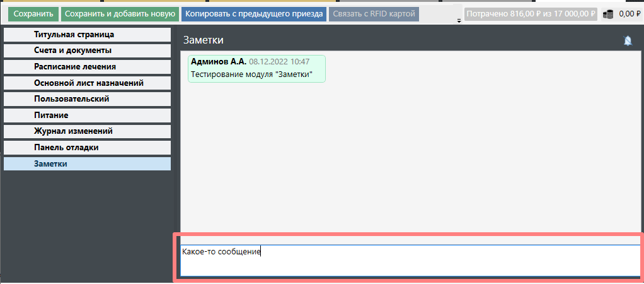Click Копировать с предыдущего приезда
The width and height of the screenshot is (644, 284).
[x=254, y=14]
